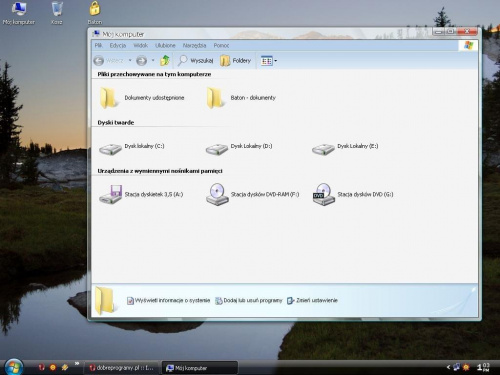Image resolution: width=500 pixels, height=375 pixels.
Task: Click the orange sun tray icon
Action: 466,367
